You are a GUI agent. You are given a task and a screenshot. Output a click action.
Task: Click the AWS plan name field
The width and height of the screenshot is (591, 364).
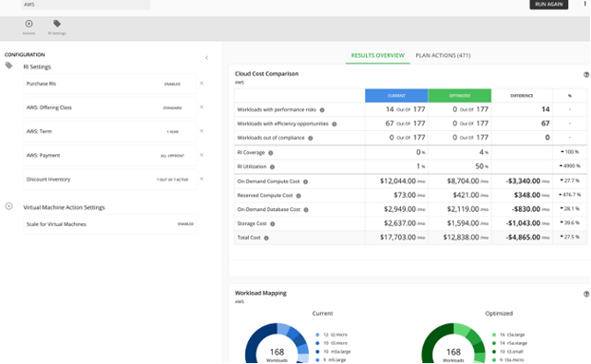click(x=86, y=5)
